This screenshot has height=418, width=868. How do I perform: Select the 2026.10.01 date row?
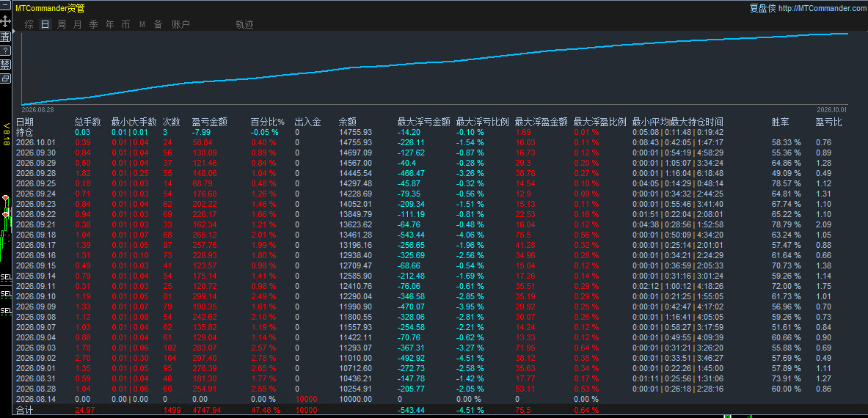(36, 142)
